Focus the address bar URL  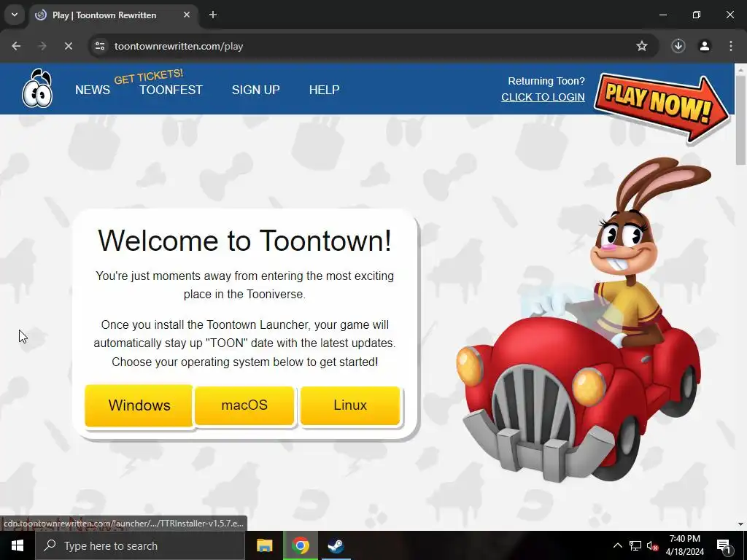pos(179,46)
